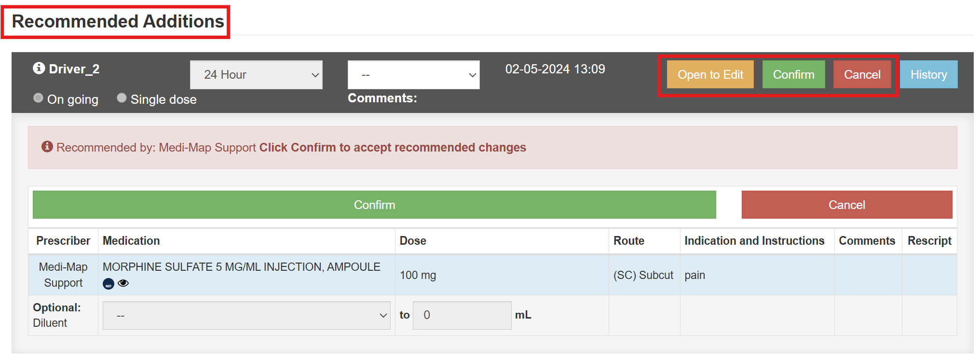The height and width of the screenshot is (362, 980).
Task: Open the blue History button
Action: [x=928, y=74]
